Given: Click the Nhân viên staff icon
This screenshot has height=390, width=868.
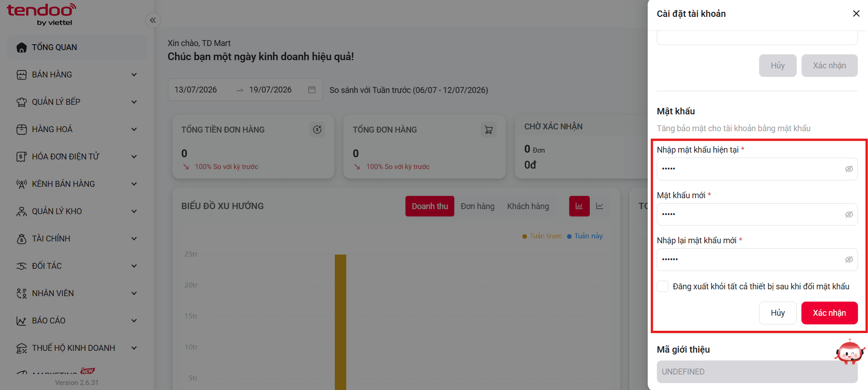Looking at the screenshot, I should tap(21, 293).
